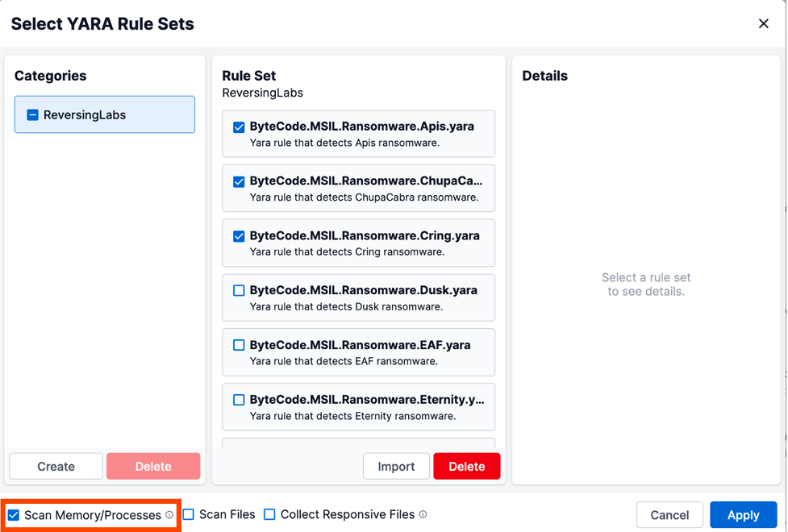
Task: Disable the ChupaCabra ransomware rule
Action: pyautogui.click(x=238, y=181)
